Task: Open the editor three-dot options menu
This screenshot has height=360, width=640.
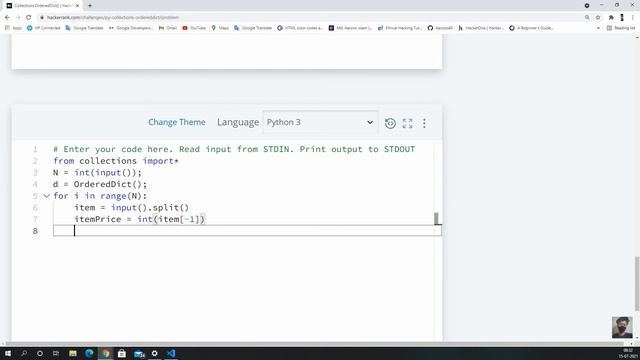Action: 424,123
